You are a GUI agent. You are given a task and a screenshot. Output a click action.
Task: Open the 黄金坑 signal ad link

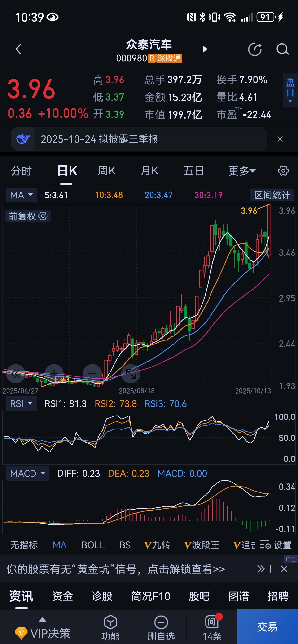click(x=115, y=569)
